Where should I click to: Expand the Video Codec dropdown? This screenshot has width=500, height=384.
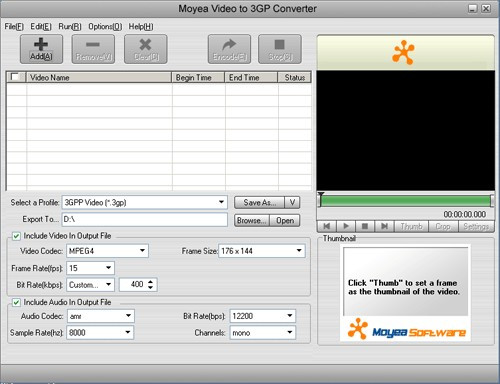(142, 251)
